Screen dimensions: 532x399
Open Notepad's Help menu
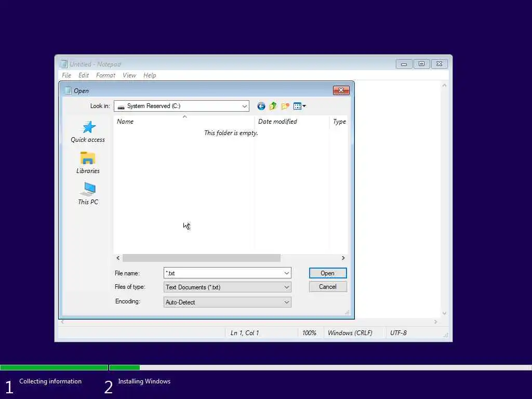point(150,75)
